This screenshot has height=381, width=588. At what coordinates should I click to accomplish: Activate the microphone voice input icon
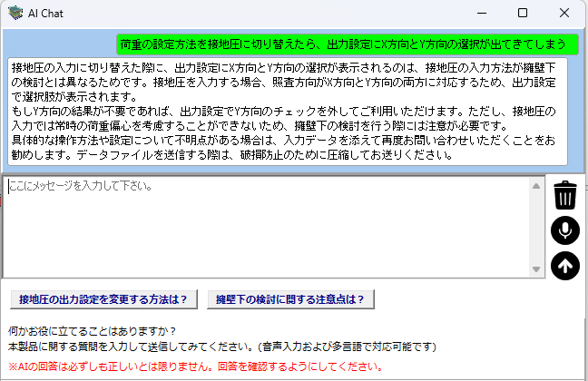tap(565, 230)
